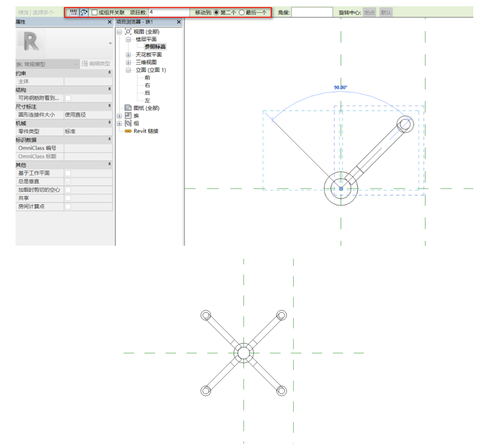Screen dimensions: 495x448
Task: Enable 基于工作平面 checkbox
Action: point(68,173)
